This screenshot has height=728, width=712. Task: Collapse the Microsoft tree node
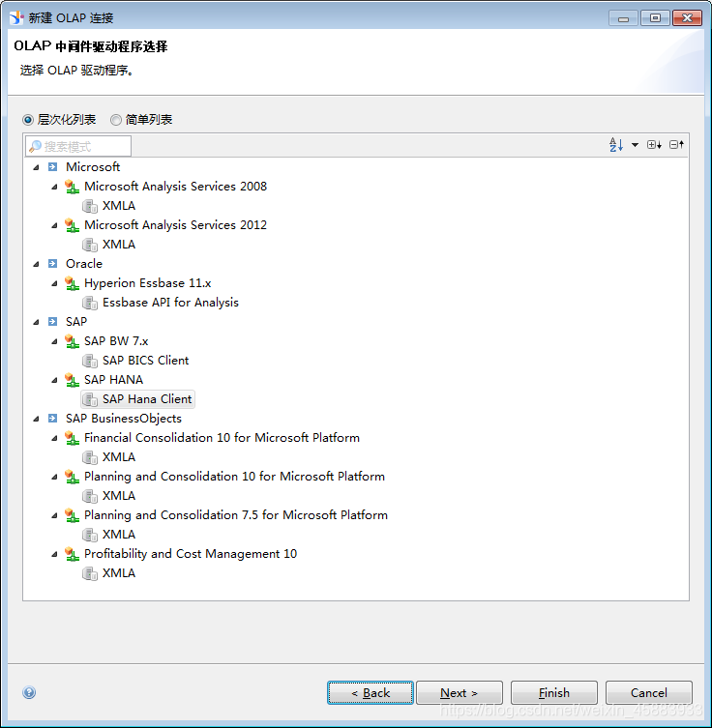pyautogui.click(x=36, y=167)
